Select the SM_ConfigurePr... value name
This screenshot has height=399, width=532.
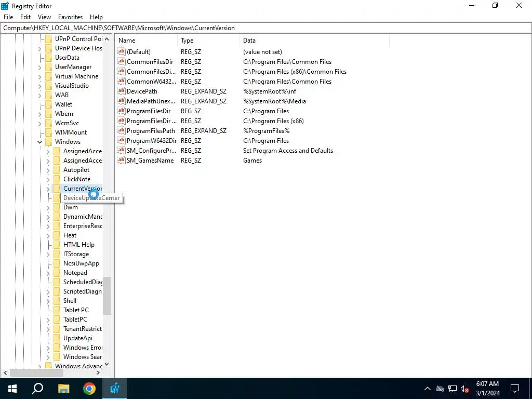pos(151,150)
